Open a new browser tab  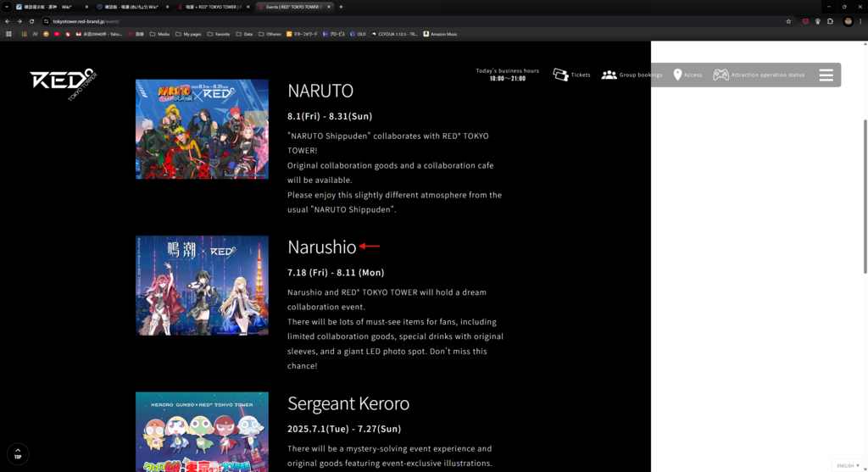(341, 7)
